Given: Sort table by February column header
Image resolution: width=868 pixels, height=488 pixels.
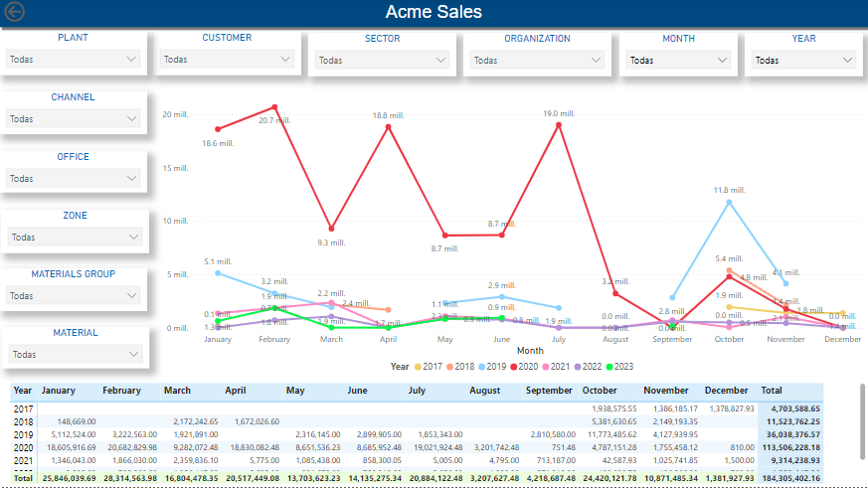Looking at the screenshot, I should pos(121,391).
